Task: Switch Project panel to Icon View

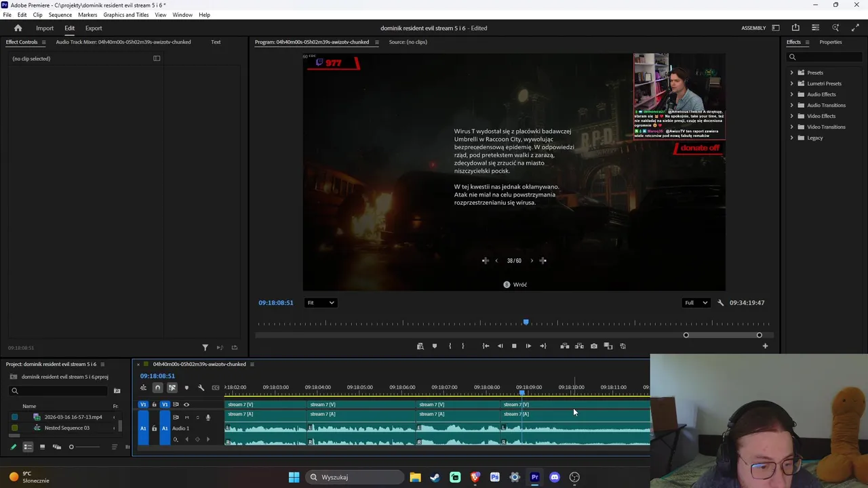Action: coord(42,447)
